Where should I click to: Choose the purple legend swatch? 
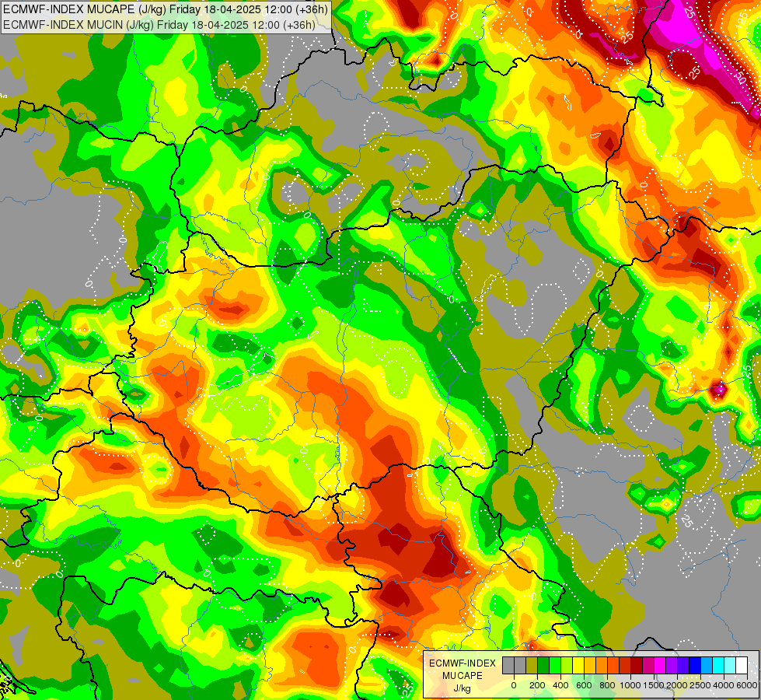click(x=672, y=666)
